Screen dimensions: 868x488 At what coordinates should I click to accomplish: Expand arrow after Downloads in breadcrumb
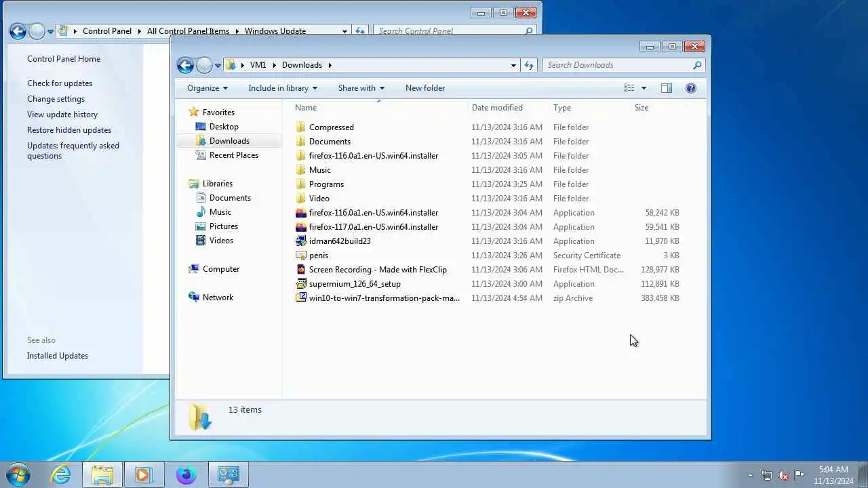330,65
